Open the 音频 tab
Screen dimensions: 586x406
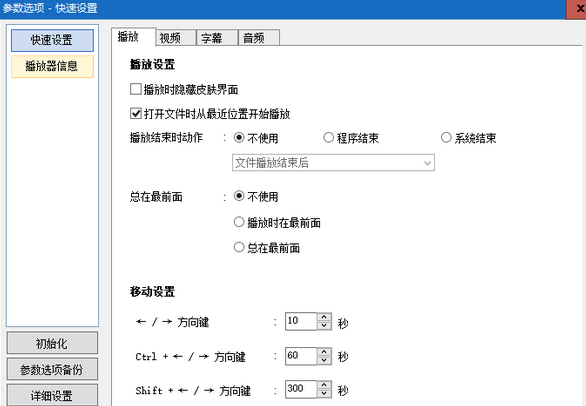[x=259, y=37]
